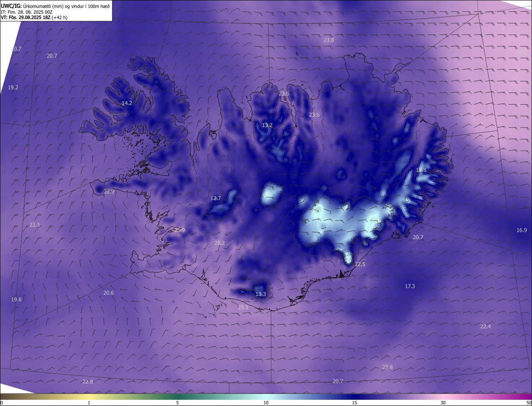Screen dimensions: 532x406
Task: Click the color scale tick labeled 30
Action: click(x=443, y=403)
